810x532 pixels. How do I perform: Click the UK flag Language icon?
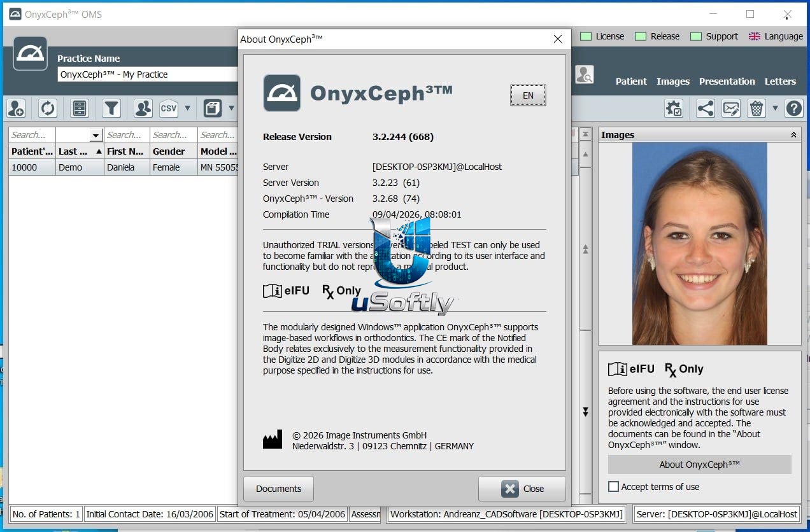point(755,36)
